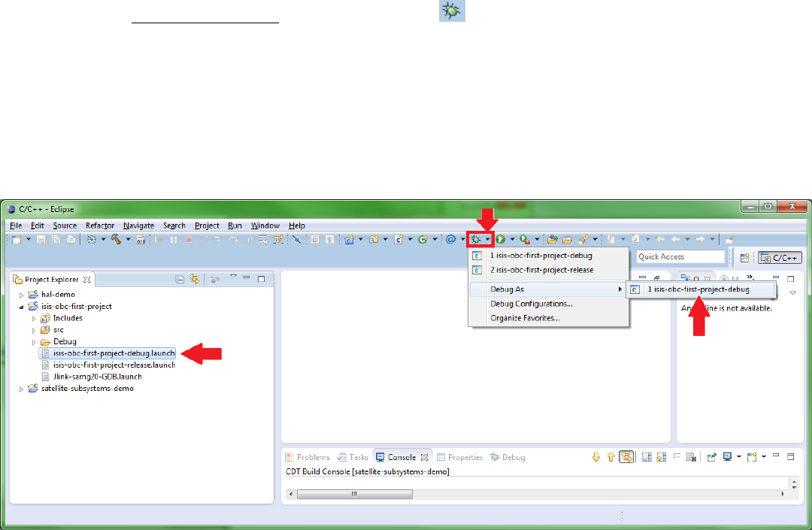This screenshot has height=530, width=812.
Task: Click the Build All gear icon
Action: click(x=91, y=239)
